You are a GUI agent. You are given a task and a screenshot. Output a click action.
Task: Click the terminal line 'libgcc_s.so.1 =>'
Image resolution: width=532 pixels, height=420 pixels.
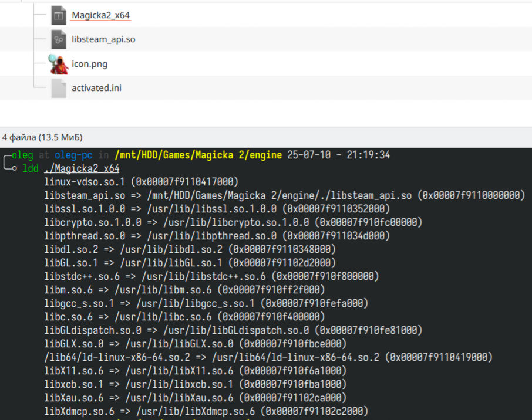tap(206, 303)
